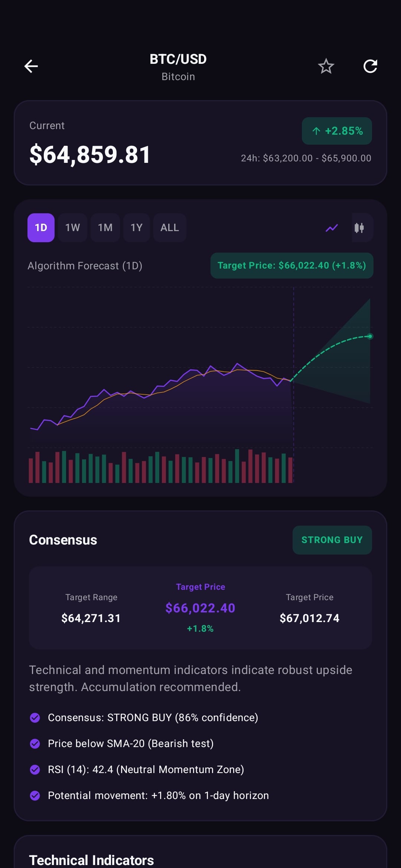The image size is (401, 868).
Task: Select the 1W timeframe tab
Action: tap(72, 228)
